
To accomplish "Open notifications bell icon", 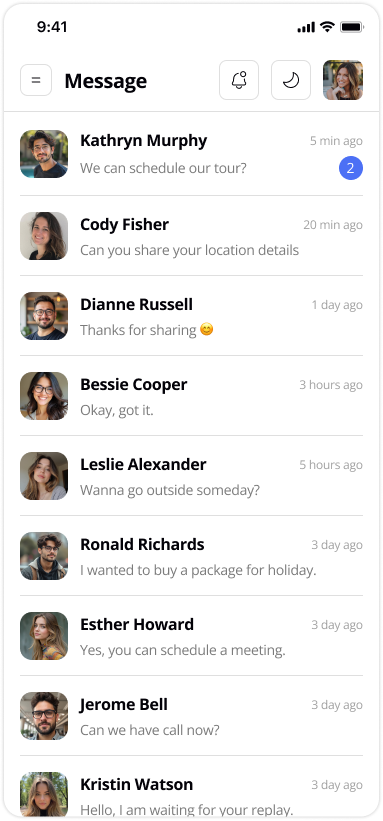I will [x=239, y=80].
